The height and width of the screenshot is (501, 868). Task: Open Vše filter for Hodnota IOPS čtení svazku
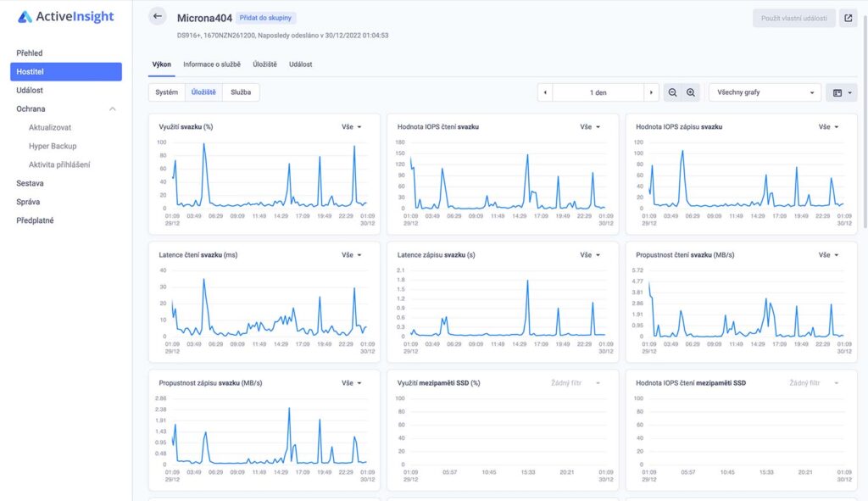tap(590, 127)
